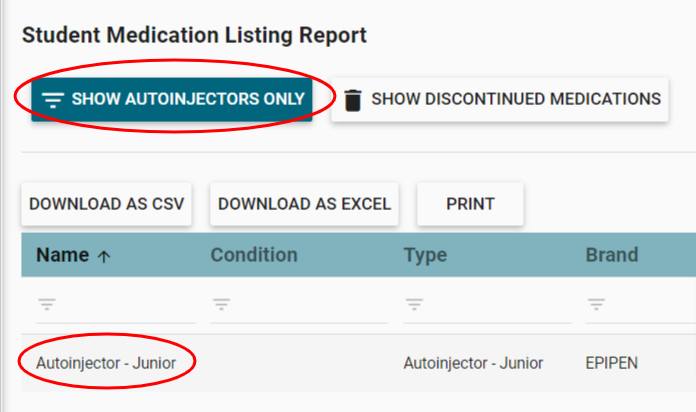Print the medication listing report

(x=470, y=204)
